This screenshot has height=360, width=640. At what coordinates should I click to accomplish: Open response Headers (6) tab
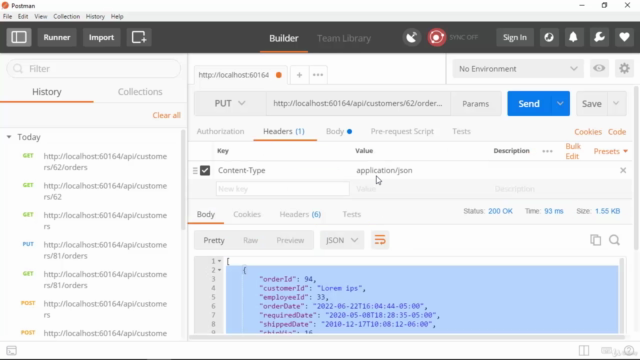(300, 214)
